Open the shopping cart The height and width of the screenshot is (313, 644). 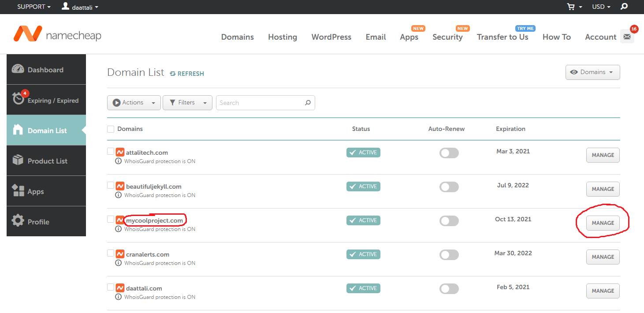pyautogui.click(x=571, y=7)
